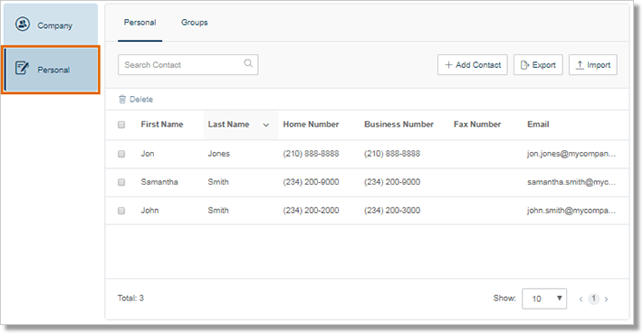Image resolution: width=644 pixels, height=335 pixels.
Task: Select the Personal sidebar item
Action: (x=51, y=70)
